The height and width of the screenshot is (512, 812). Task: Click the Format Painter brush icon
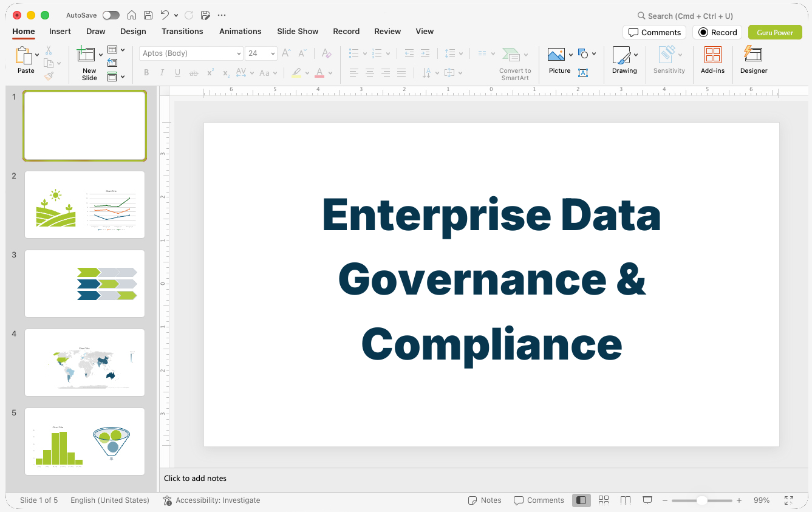coord(49,76)
